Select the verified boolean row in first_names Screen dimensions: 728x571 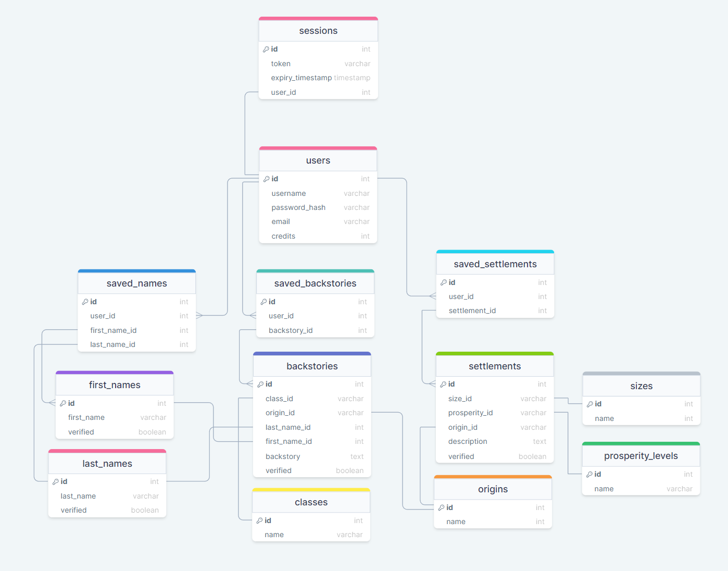click(81, 431)
